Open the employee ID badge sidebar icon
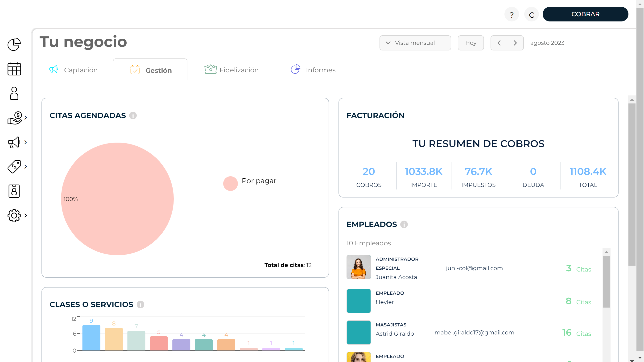 click(x=14, y=191)
